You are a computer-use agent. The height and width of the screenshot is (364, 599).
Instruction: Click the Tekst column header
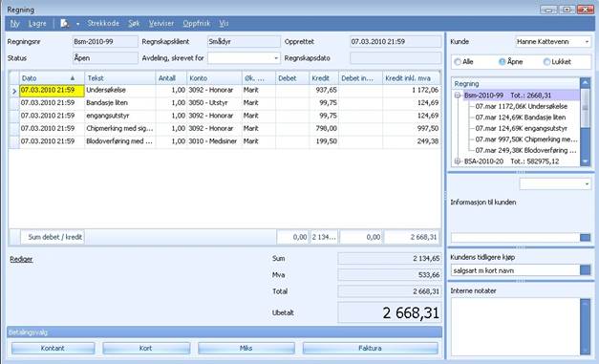pos(120,78)
